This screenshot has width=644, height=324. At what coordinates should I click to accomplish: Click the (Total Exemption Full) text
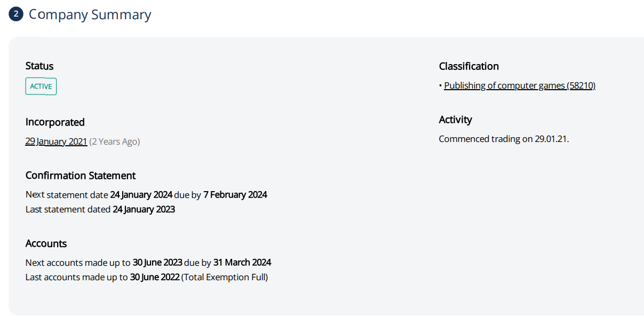tap(225, 277)
